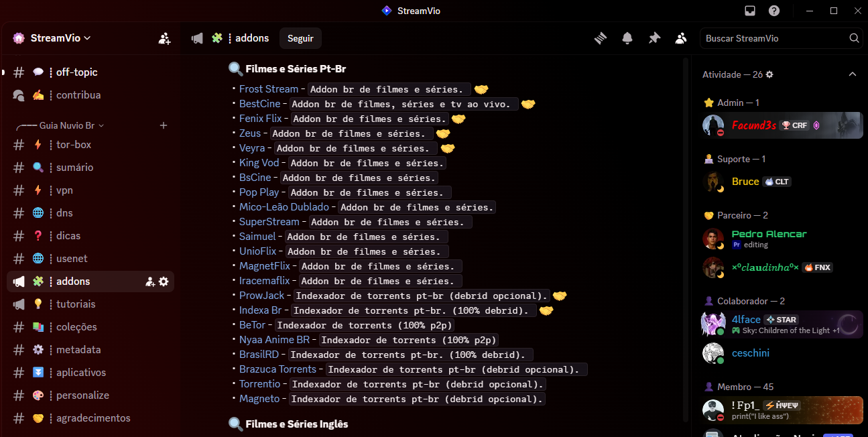Click the message area vertical scrollbar
868x437 pixels.
point(686,239)
